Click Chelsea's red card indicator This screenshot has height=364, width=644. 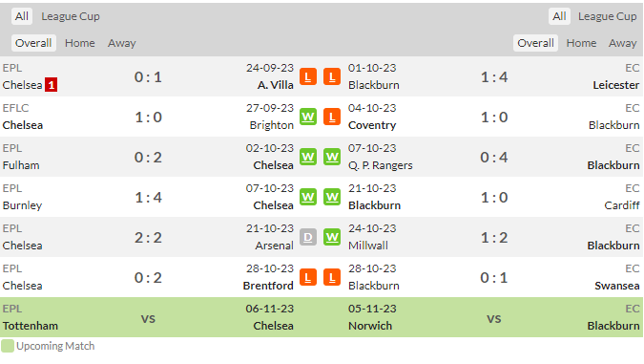[x=51, y=85]
